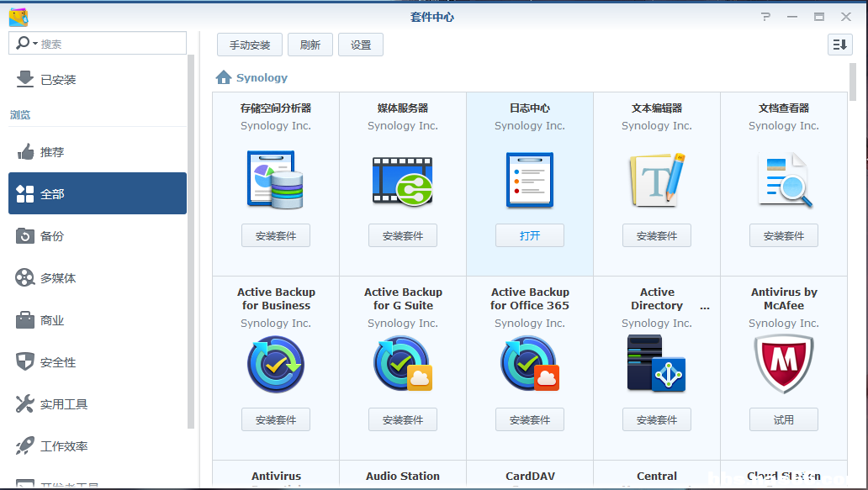This screenshot has width=868, height=490.
Task: Click Trial (试用) for Antivirus by McAfee
Action: [784, 419]
